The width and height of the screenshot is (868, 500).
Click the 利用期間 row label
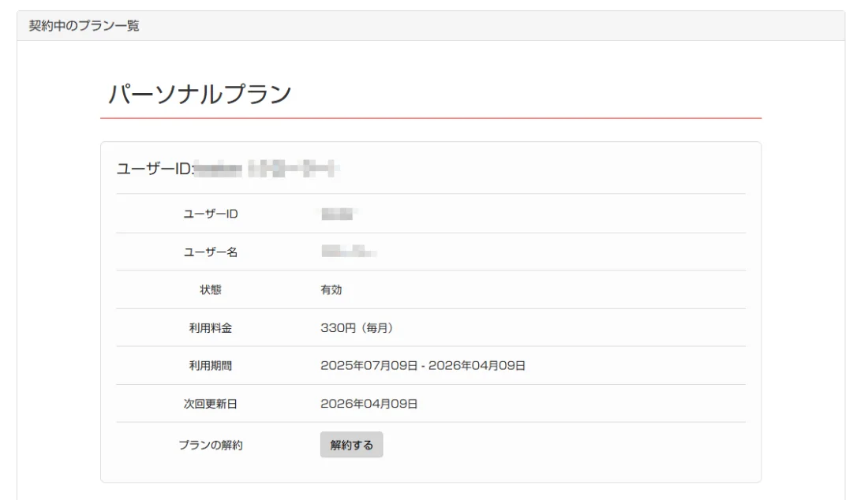click(x=210, y=366)
